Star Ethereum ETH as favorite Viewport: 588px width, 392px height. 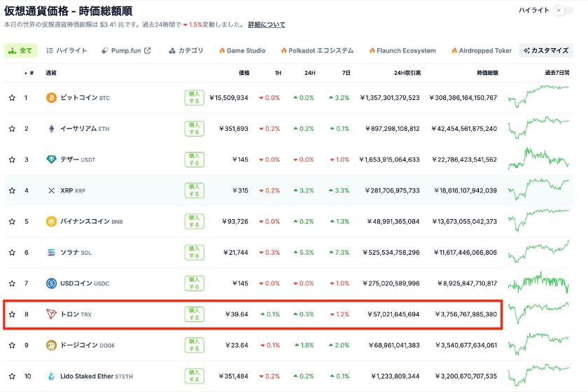pyautogui.click(x=12, y=129)
